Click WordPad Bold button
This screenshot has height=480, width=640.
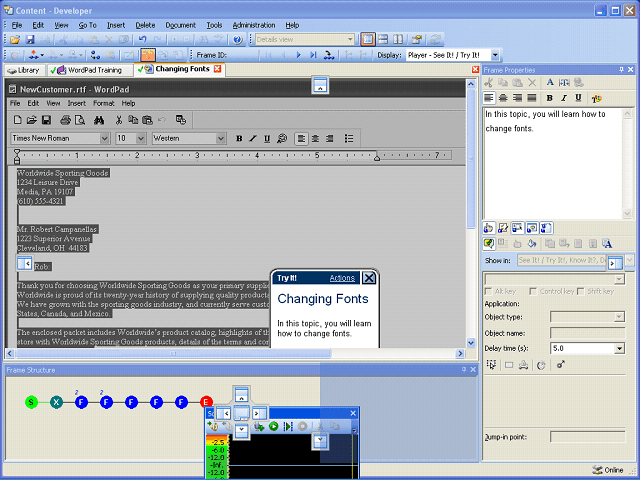coord(239,139)
